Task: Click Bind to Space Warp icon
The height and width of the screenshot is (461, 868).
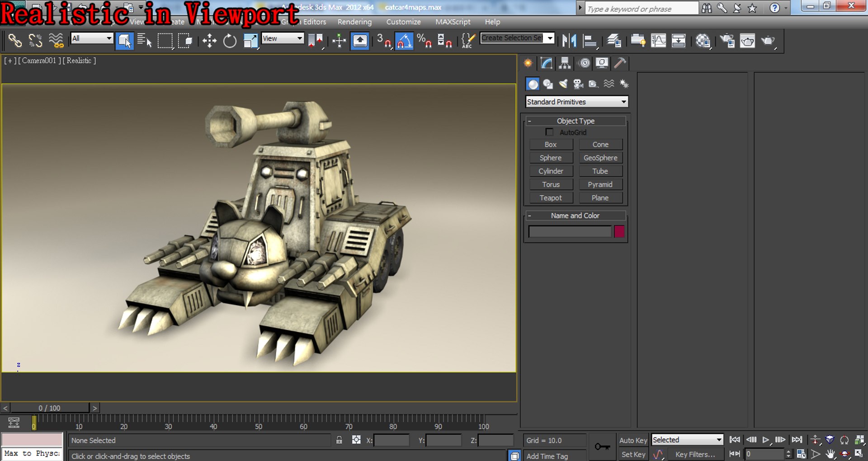Action: (x=56, y=41)
